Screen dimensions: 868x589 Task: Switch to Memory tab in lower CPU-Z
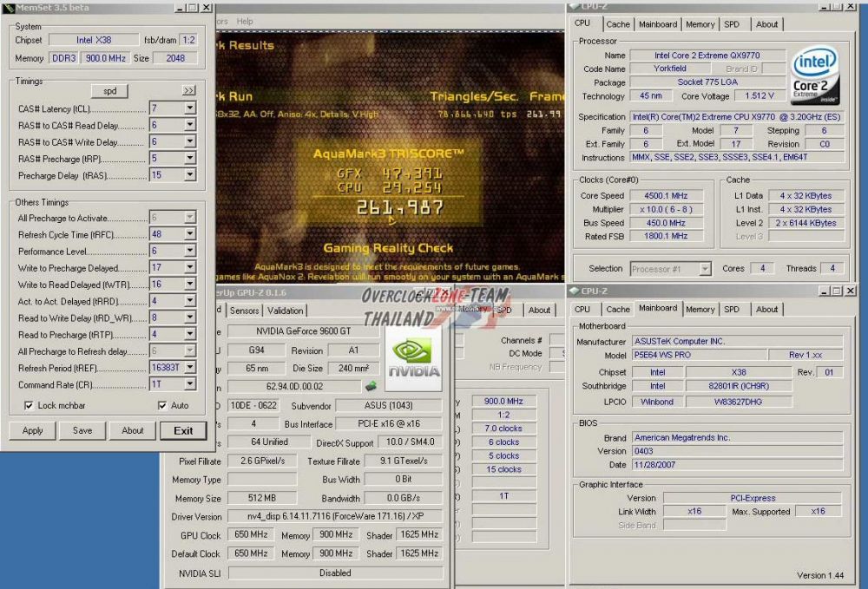(700, 309)
